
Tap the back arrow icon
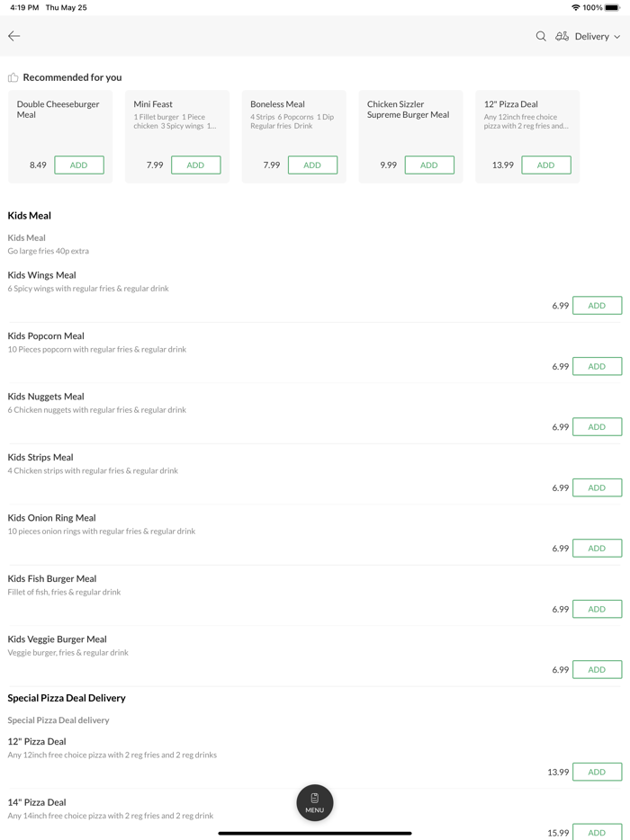coord(14,36)
